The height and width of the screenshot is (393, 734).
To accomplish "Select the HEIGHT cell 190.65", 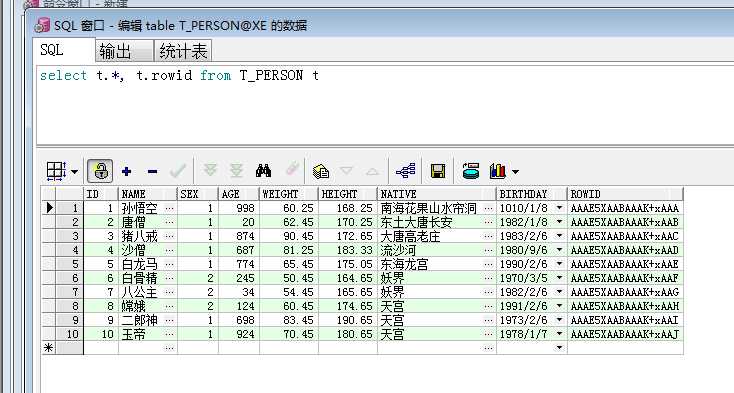I will click(x=348, y=320).
